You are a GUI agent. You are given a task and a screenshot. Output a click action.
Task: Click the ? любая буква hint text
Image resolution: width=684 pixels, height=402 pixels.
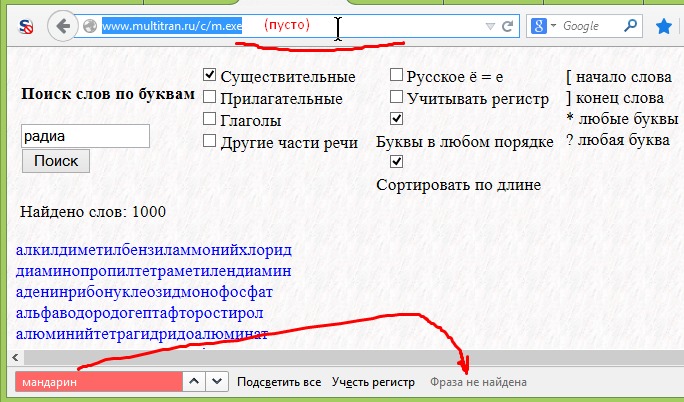[x=618, y=140]
